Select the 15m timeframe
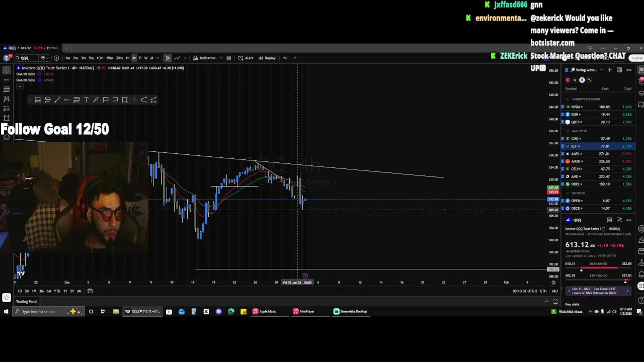The width and height of the screenshot is (644, 362). point(109,58)
